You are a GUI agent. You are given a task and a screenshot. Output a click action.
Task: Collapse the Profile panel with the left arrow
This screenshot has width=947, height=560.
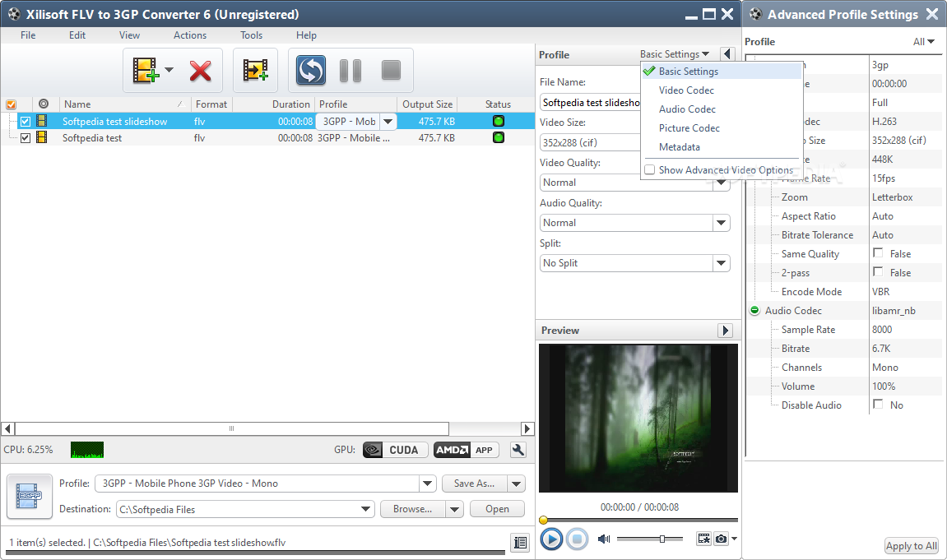[728, 54]
